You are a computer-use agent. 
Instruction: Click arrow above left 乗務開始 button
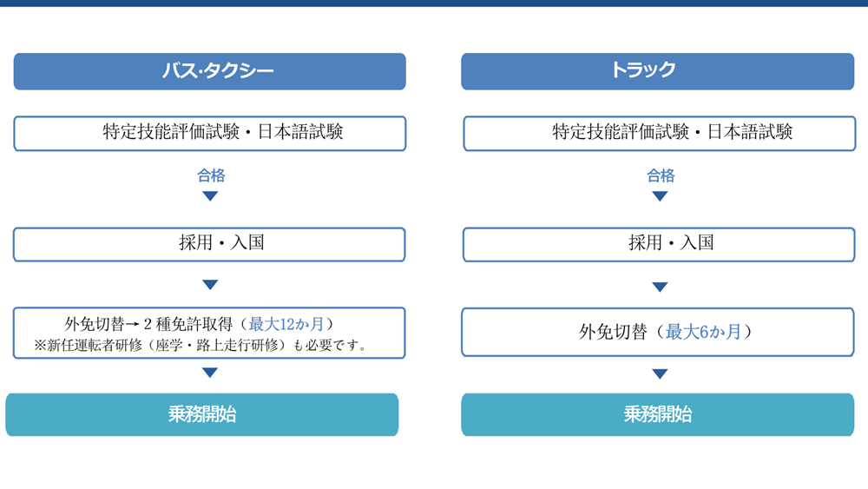[x=210, y=373]
